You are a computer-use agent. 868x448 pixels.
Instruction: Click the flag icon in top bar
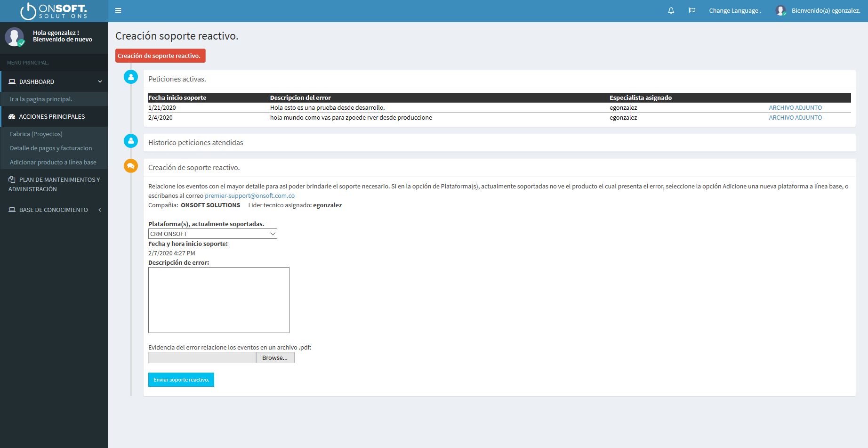click(692, 10)
